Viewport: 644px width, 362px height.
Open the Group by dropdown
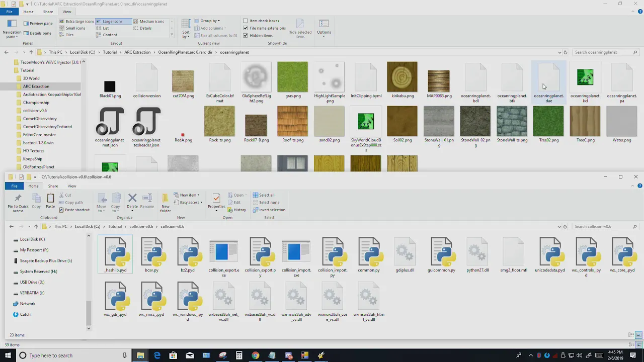click(207, 21)
